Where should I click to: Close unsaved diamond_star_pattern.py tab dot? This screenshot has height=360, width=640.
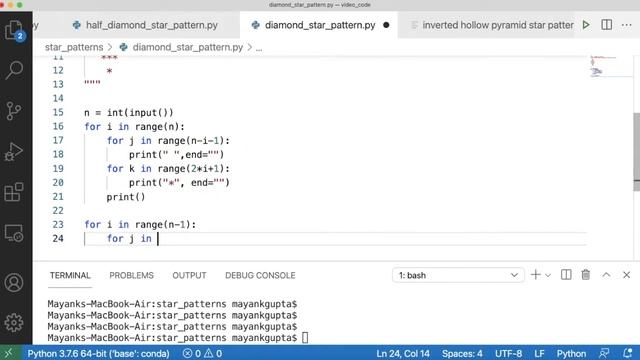point(386,25)
